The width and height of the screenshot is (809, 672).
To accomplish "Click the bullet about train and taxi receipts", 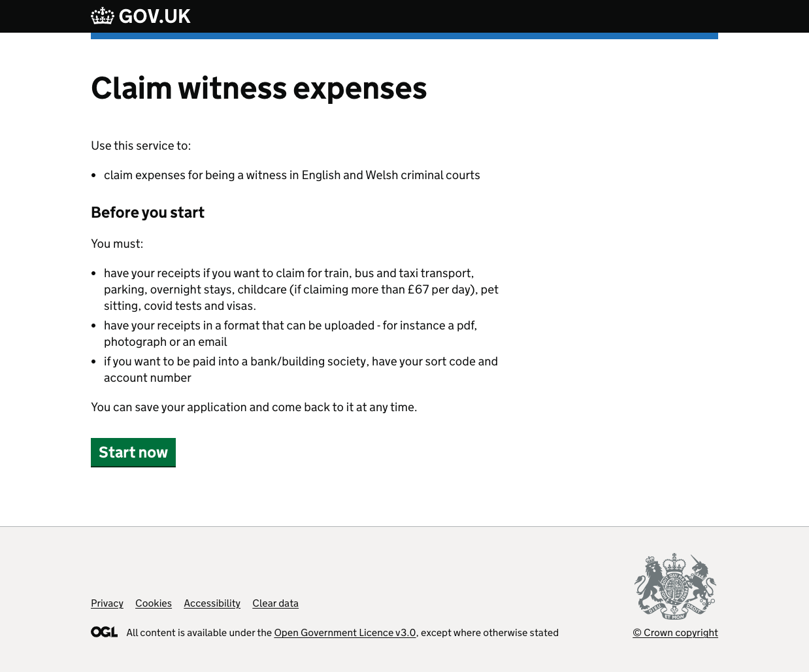I will click(x=301, y=290).
